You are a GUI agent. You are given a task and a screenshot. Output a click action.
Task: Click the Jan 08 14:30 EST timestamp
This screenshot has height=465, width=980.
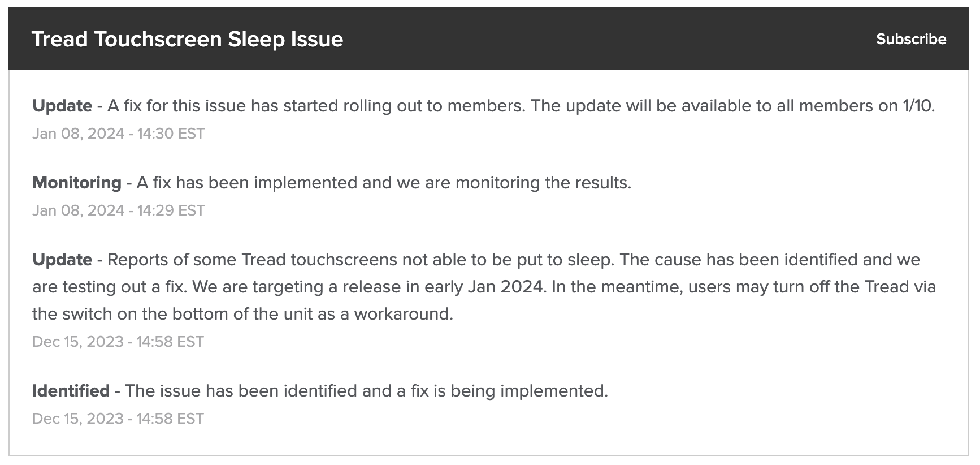click(x=119, y=134)
